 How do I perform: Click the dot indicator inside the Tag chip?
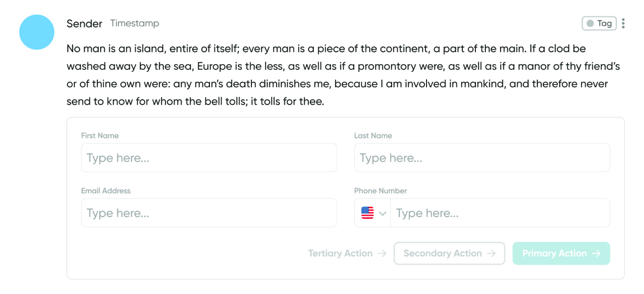(x=591, y=23)
